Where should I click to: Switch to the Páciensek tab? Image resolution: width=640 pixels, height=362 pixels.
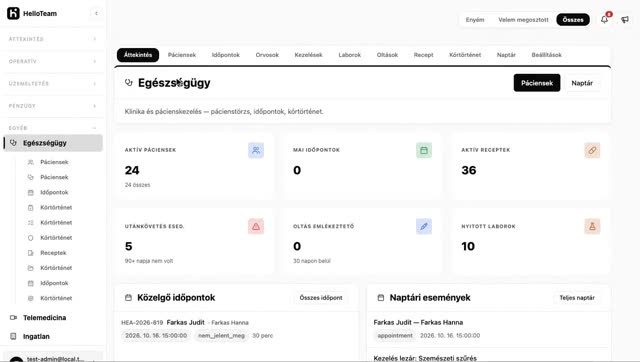[x=182, y=55]
